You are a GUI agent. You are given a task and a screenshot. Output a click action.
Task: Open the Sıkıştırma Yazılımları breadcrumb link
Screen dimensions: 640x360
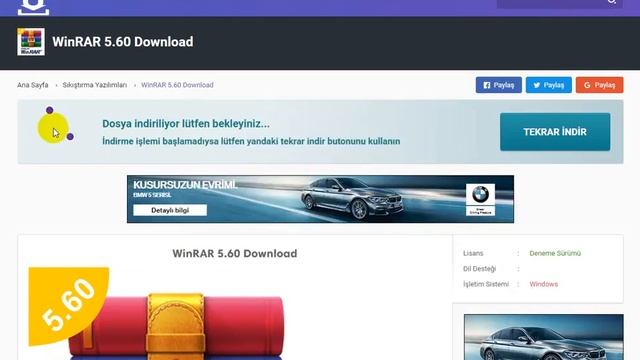point(95,85)
